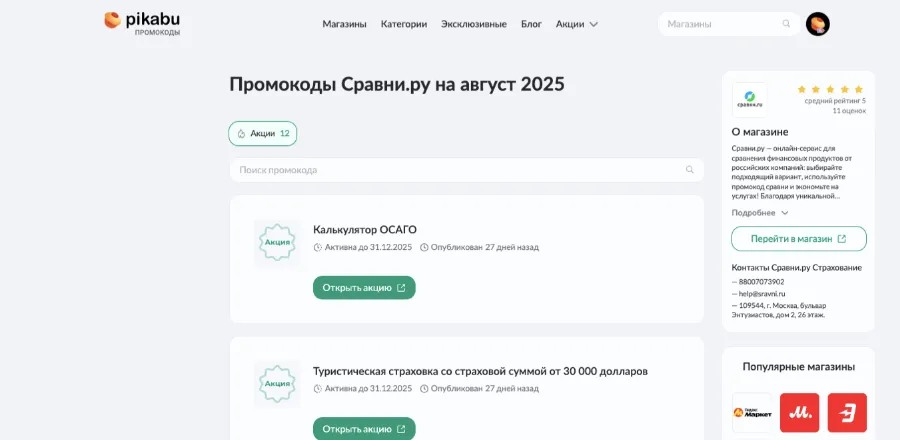Select the Акции 12 filter chip

pyautogui.click(x=262, y=134)
